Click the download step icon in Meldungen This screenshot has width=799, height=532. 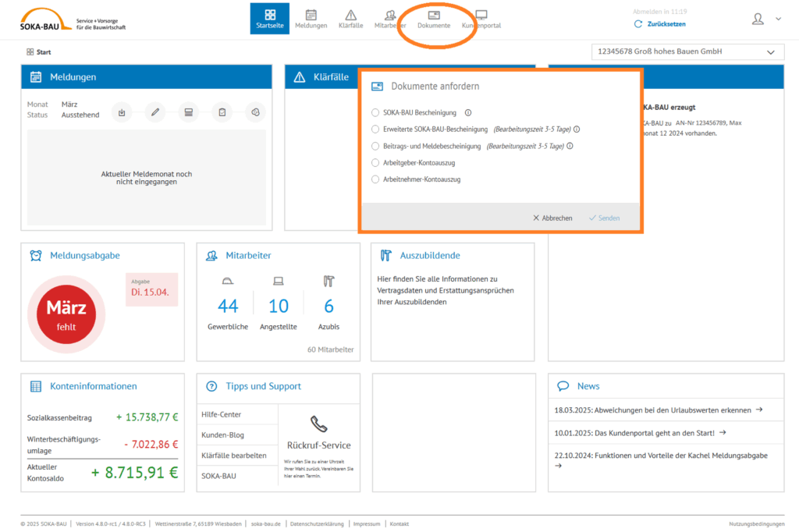click(x=122, y=112)
